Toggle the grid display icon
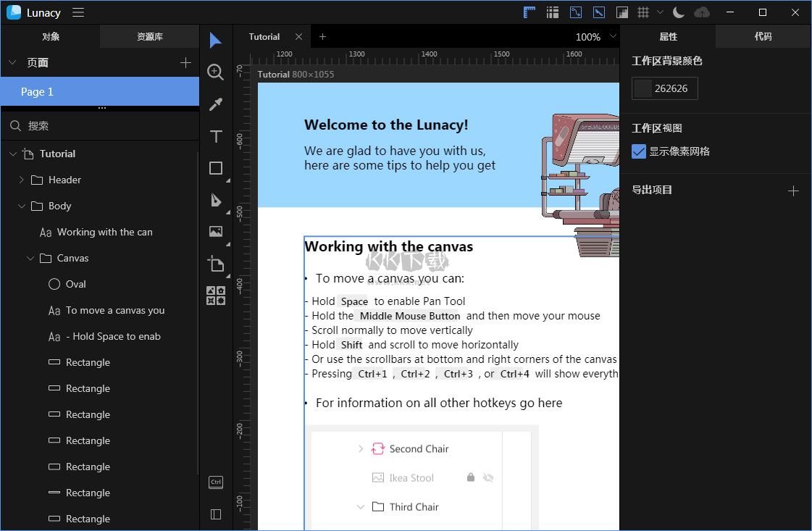The width and height of the screenshot is (812, 531). [643, 12]
